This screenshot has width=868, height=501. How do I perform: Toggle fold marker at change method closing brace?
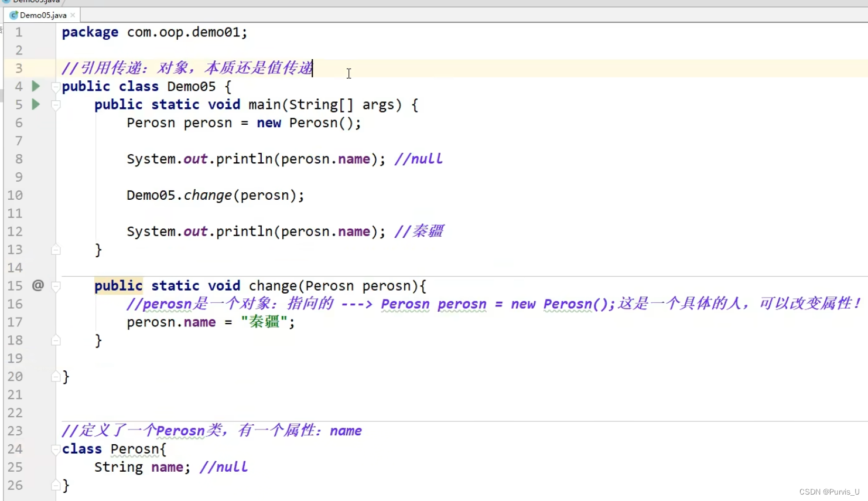click(56, 340)
